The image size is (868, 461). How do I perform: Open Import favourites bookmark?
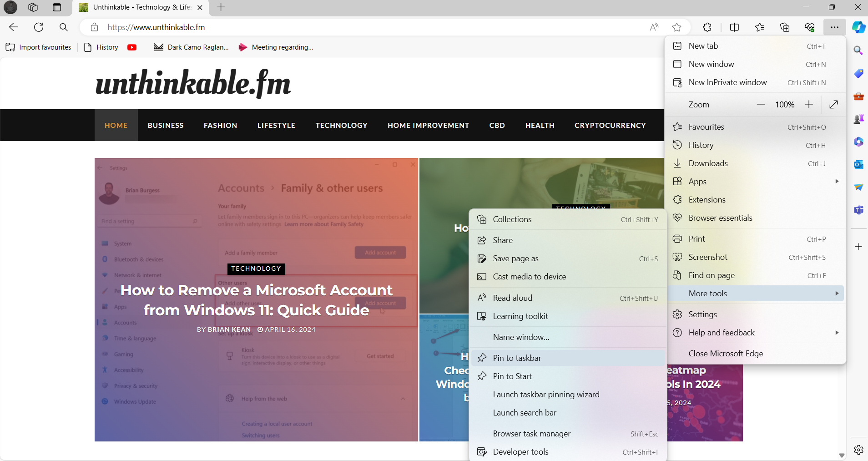38,47
